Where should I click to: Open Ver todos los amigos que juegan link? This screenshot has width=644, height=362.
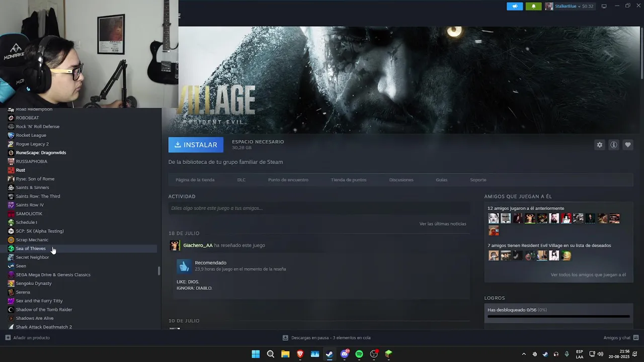588,275
